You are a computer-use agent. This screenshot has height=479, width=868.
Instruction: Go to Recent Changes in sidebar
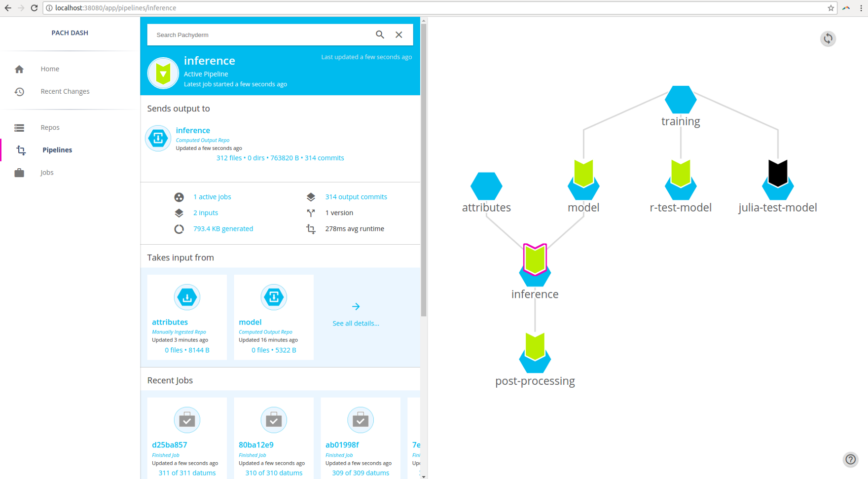[x=65, y=91]
